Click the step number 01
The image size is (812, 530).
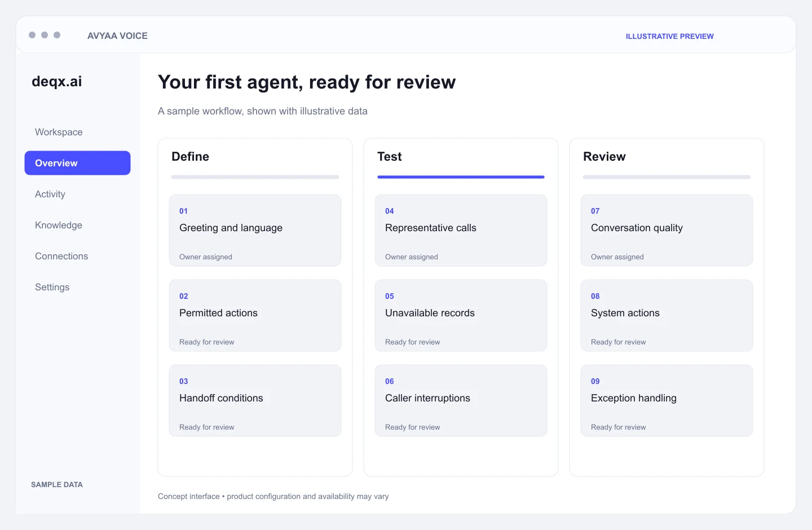point(184,211)
